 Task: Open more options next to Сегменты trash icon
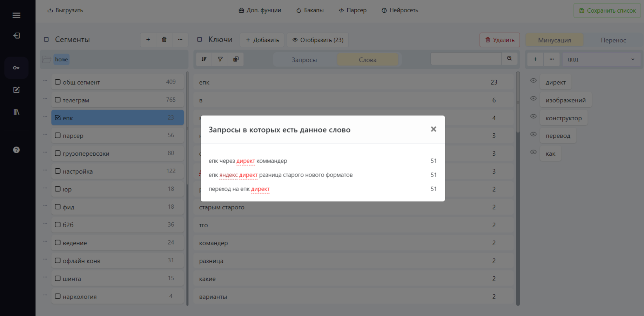(180, 40)
